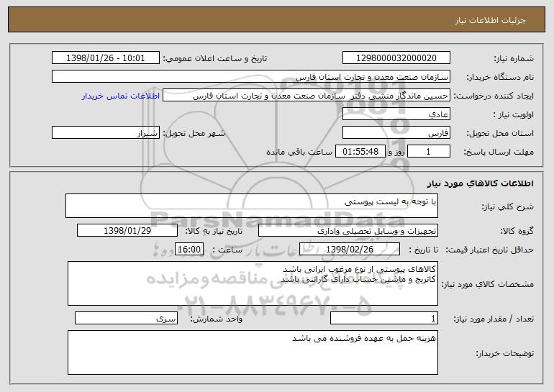Click the label تاریخ و ساعت اعلان عمومی
Screen dimensions: 554x392
pos(215,58)
